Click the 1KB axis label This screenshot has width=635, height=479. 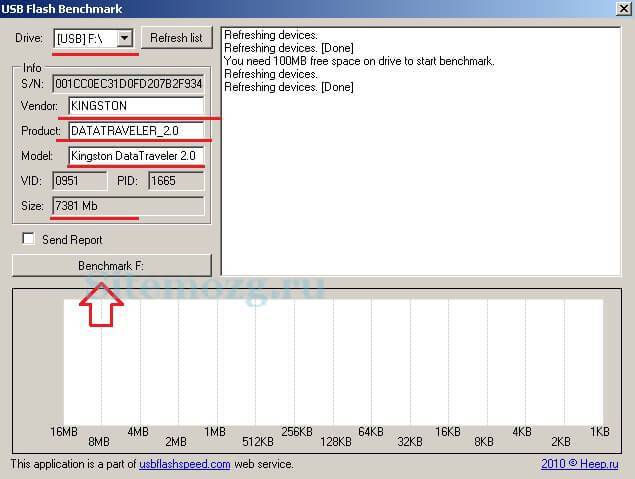[x=600, y=432]
